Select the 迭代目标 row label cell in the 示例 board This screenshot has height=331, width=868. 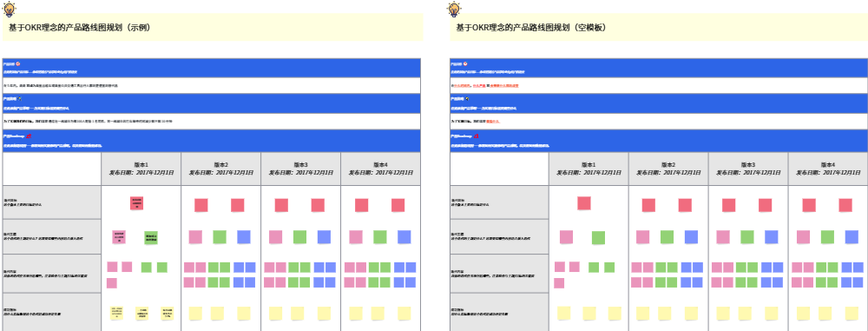[x=52, y=202]
